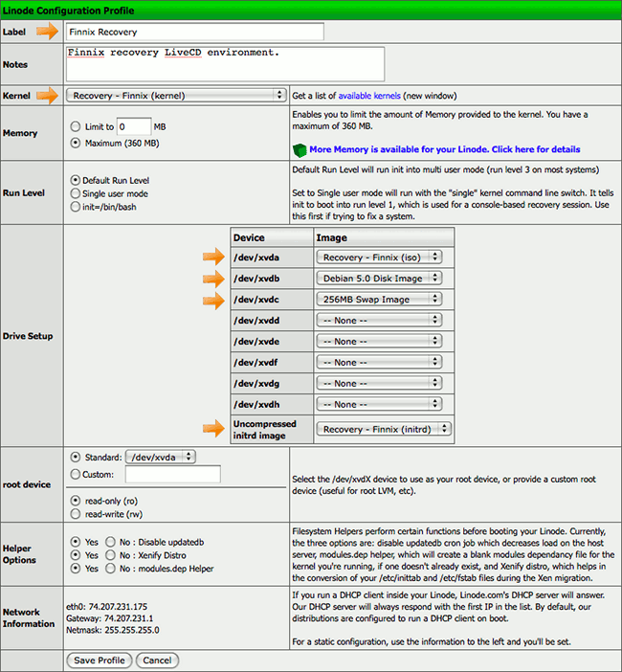Select No for modules.dep Helper
Viewport: 622px width, 672px height.
110,569
